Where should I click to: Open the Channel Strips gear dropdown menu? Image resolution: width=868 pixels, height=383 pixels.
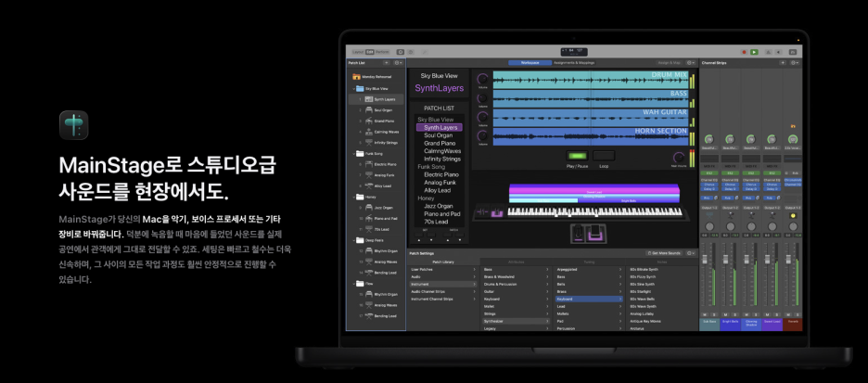(795, 63)
